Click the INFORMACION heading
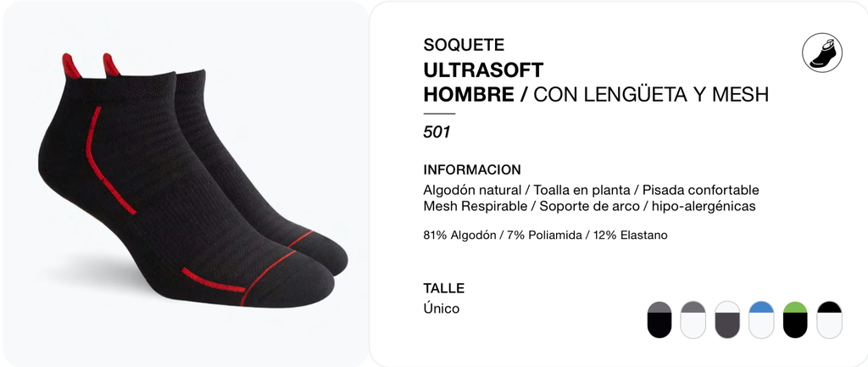Screen dimensions: 868x367 pyautogui.click(x=472, y=170)
